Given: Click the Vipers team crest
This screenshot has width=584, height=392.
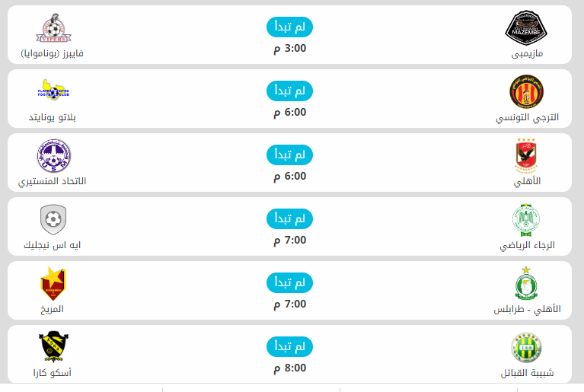Looking at the screenshot, I should click(53, 27).
